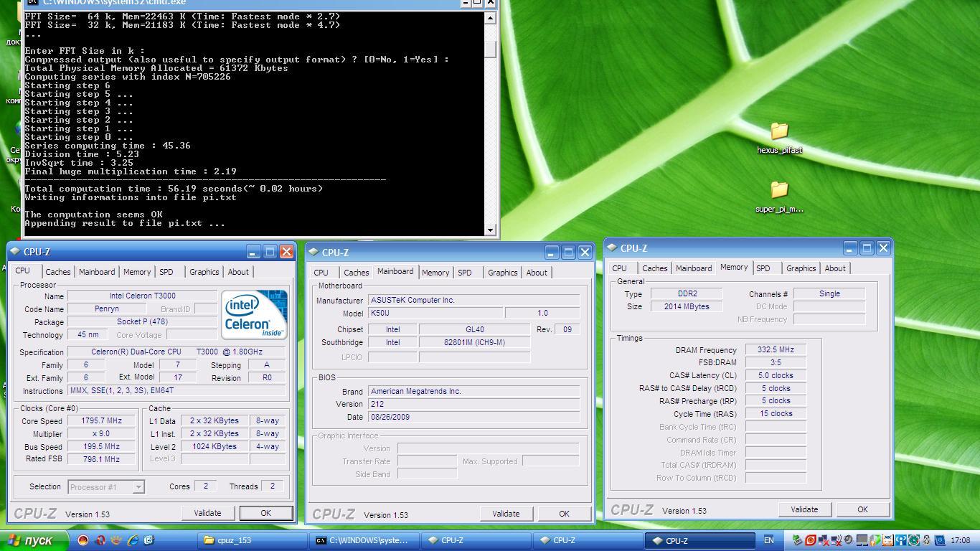The image size is (980, 551).
Task: Click the 17:08 taskbar clock
Action: (960, 540)
